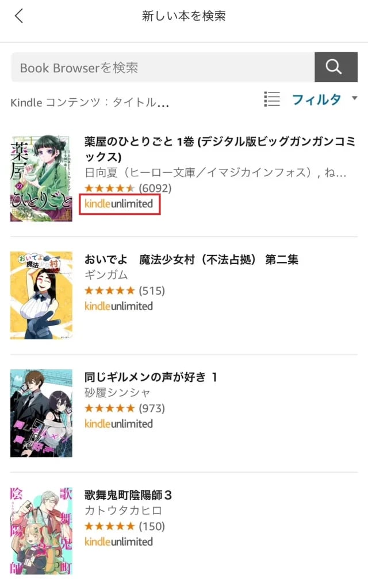The image size is (368, 588).
Task: Click the magnifying glass search button
Action: (336, 67)
